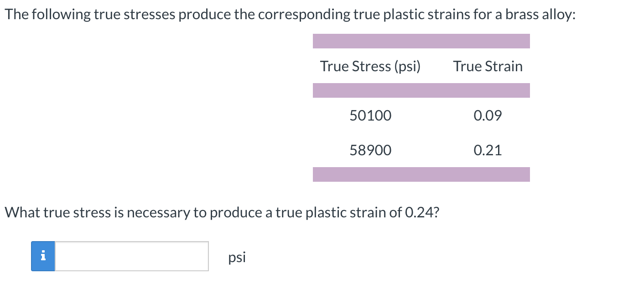Click the 50100 stress value cell
The image size is (644, 295).
370,116
